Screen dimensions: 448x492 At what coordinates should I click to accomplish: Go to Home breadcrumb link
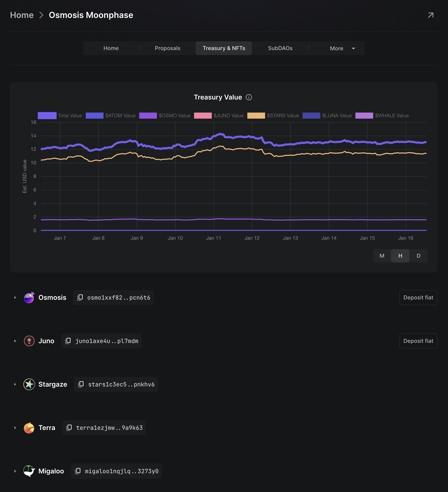(22, 15)
